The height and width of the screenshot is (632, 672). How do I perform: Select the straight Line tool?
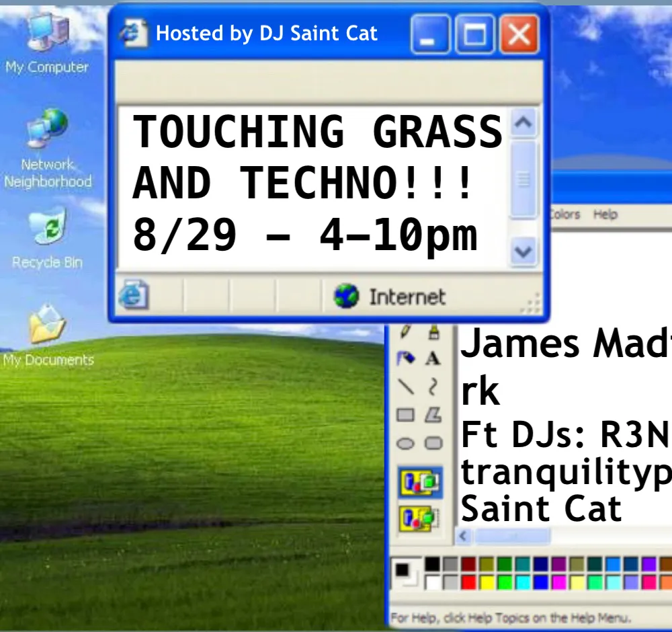(x=405, y=387)
